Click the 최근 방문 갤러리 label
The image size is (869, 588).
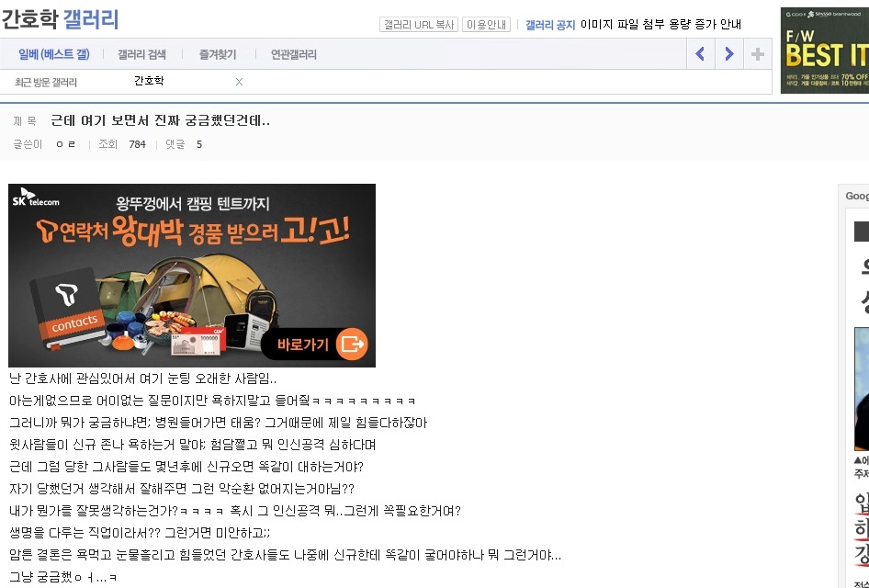coord(46,83)
